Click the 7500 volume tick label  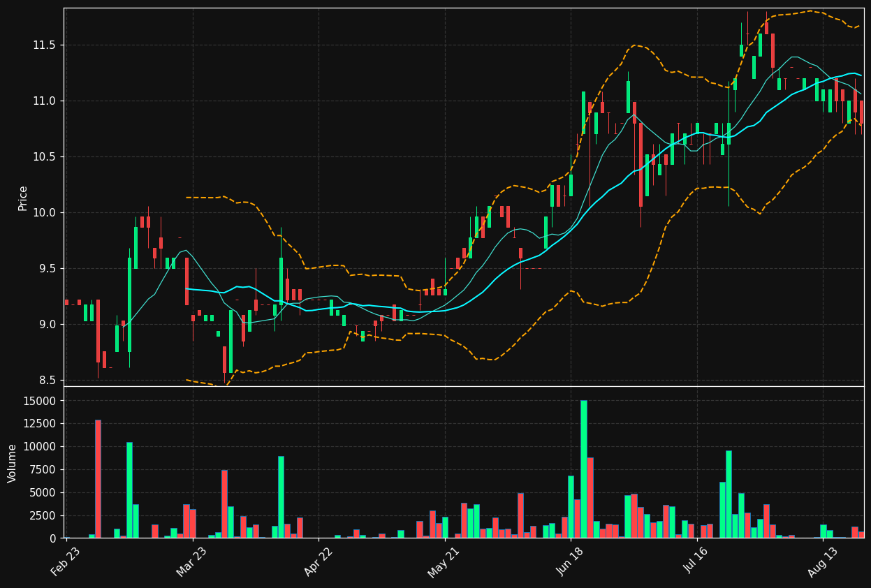tap(43, 469)
